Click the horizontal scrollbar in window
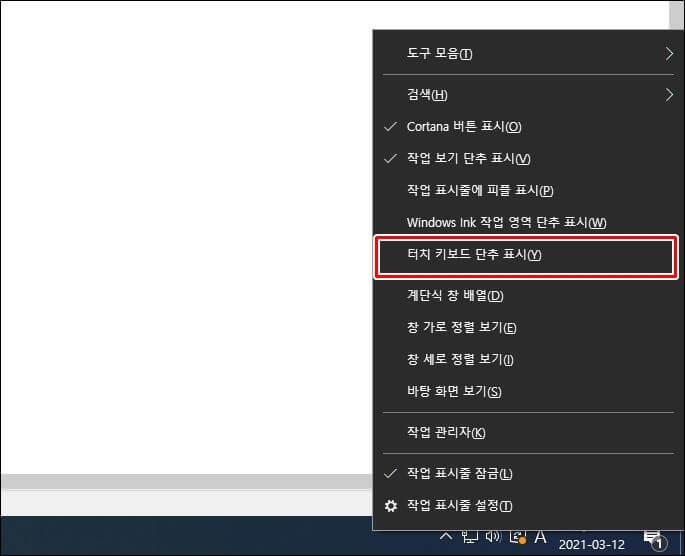The height and width of the screenshot is (556, 685). pos(187,481)
